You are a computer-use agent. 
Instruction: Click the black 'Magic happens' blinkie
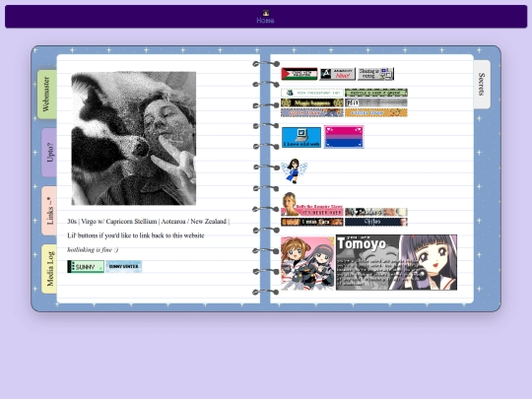[312, 102]
